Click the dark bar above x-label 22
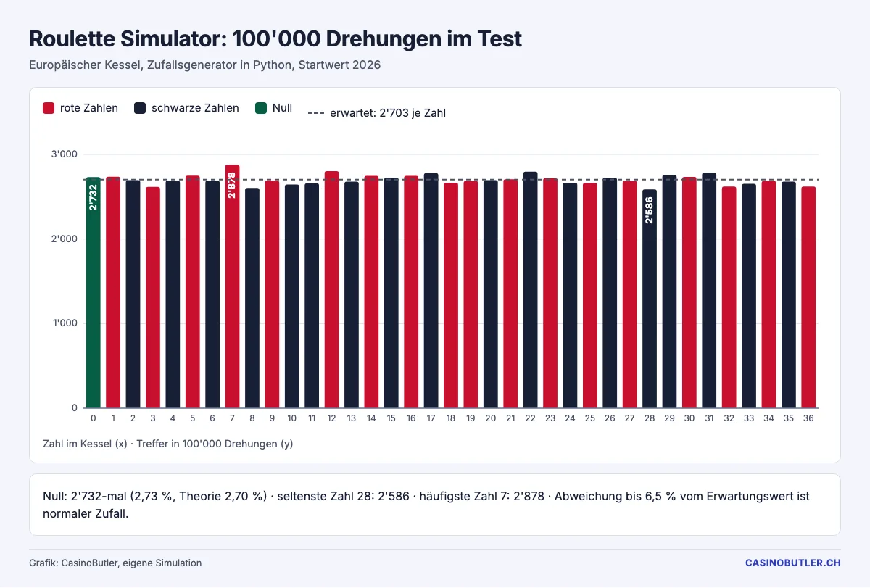The image size is (870, 588). (530, 290)
